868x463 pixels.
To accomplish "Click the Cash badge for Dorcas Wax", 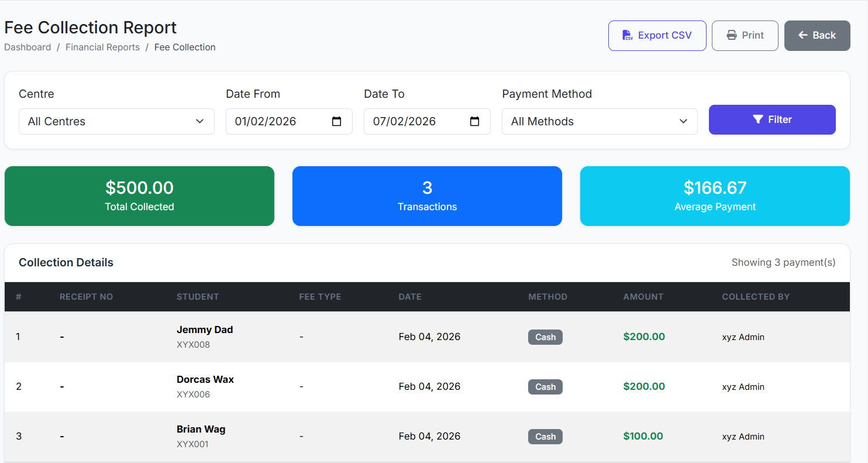I will (545, 387).
